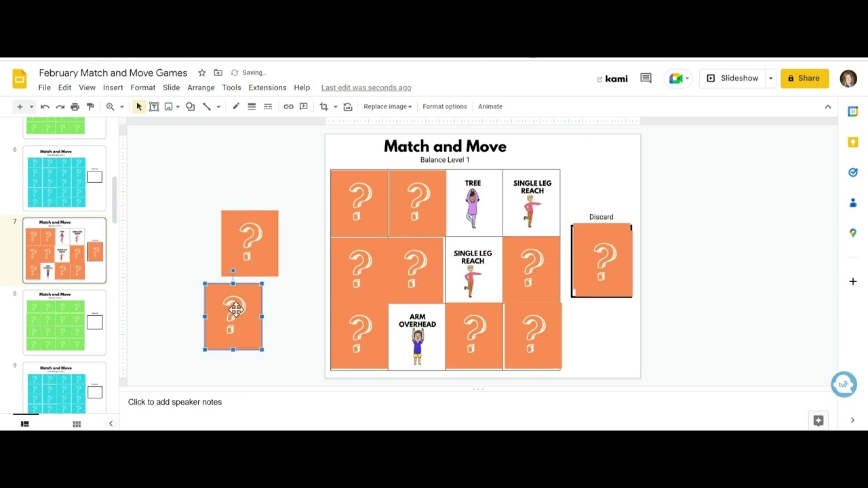
Task: Click the Reset image icon
Action: 348,106
